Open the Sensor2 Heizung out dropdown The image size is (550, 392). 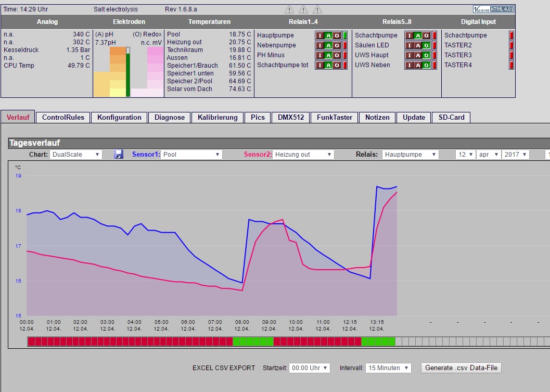pyautogui.click(x=303, y=155)
